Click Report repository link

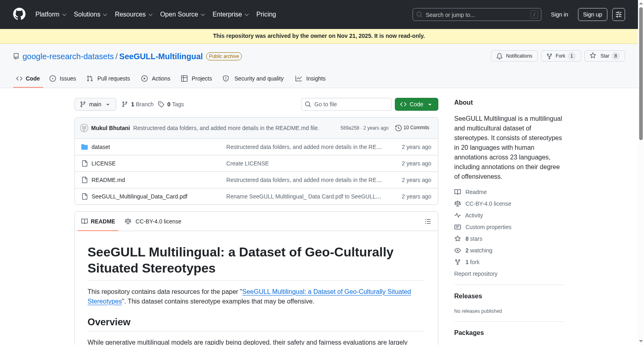pyautogui.click(x=476, y=274)
